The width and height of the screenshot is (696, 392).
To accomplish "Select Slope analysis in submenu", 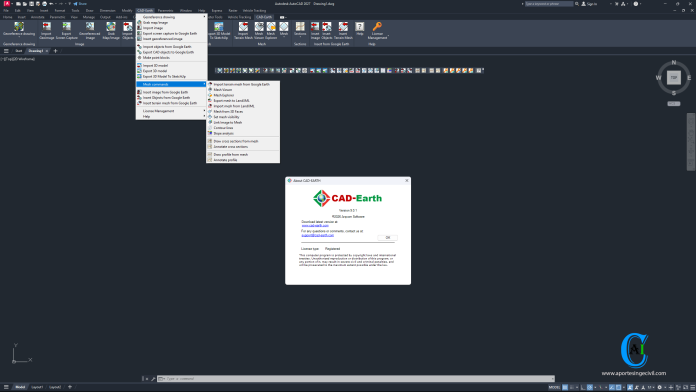I will pos(243,133).
